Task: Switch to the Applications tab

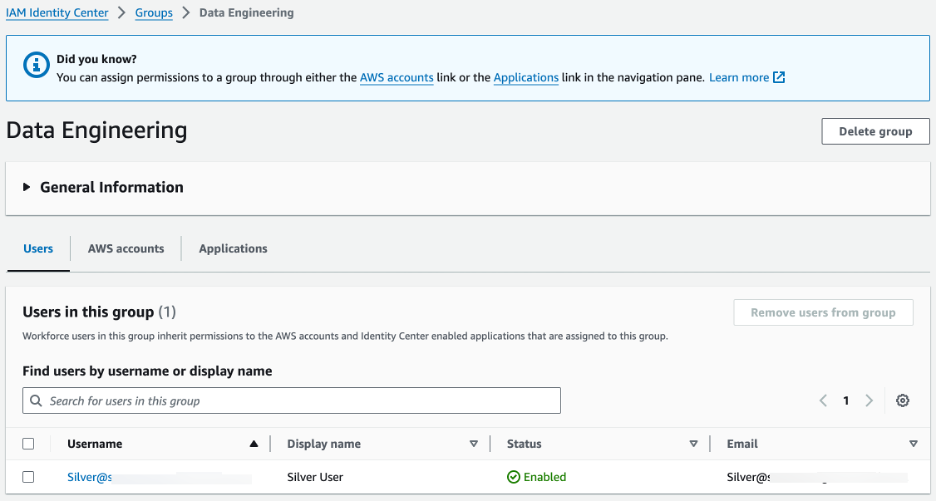Action: 233,249
